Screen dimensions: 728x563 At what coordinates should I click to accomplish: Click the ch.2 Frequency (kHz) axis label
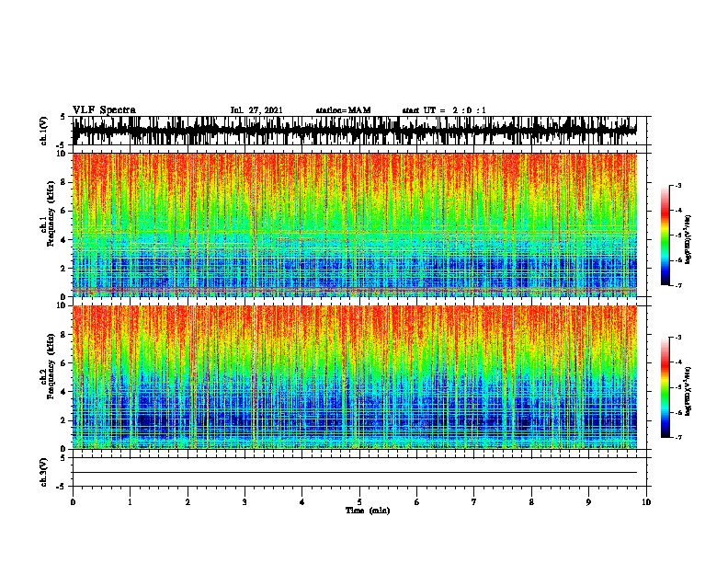(47, 366)
